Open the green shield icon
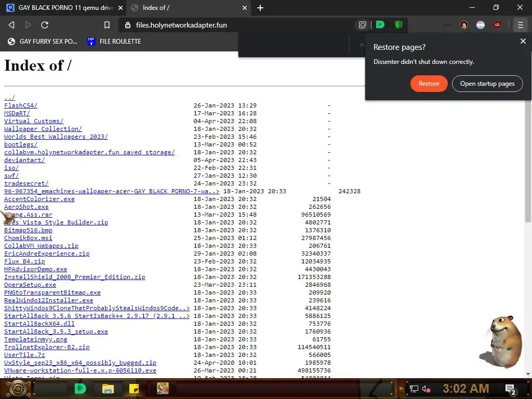Screen dimensions: 532x399 click(x=398, y=25)
